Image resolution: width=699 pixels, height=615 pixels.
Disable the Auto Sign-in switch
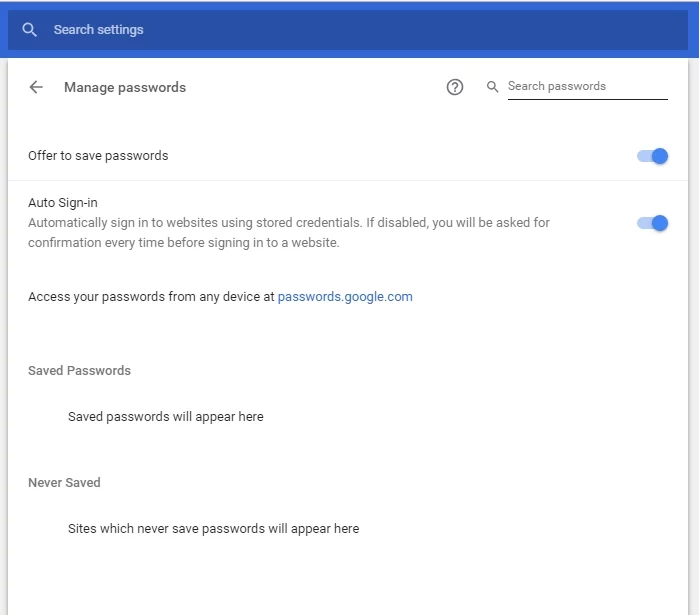pos(653,223)
